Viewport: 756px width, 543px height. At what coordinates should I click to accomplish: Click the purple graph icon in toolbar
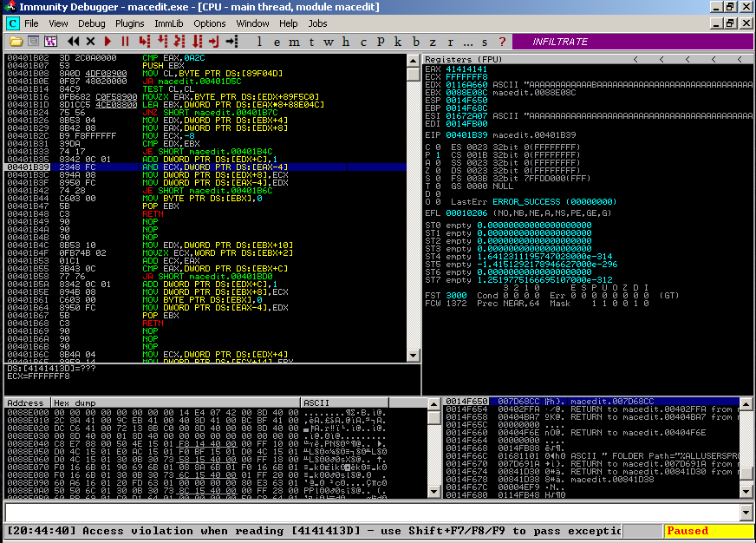pyautogui.click(x=50, y=42)
